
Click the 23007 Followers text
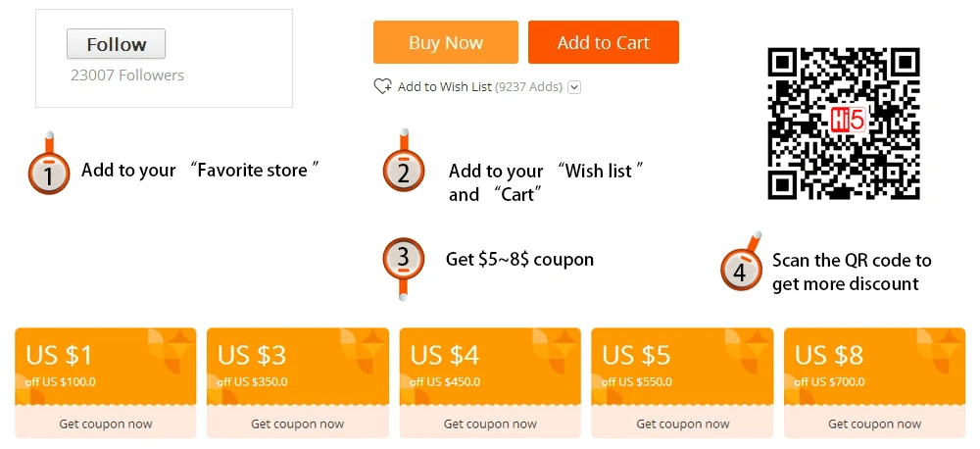[x=127, y=75]
